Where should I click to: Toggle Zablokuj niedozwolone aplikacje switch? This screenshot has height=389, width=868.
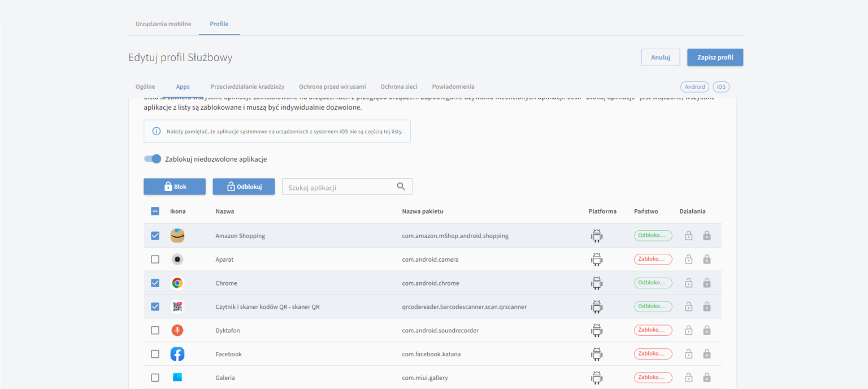(153, 159)
